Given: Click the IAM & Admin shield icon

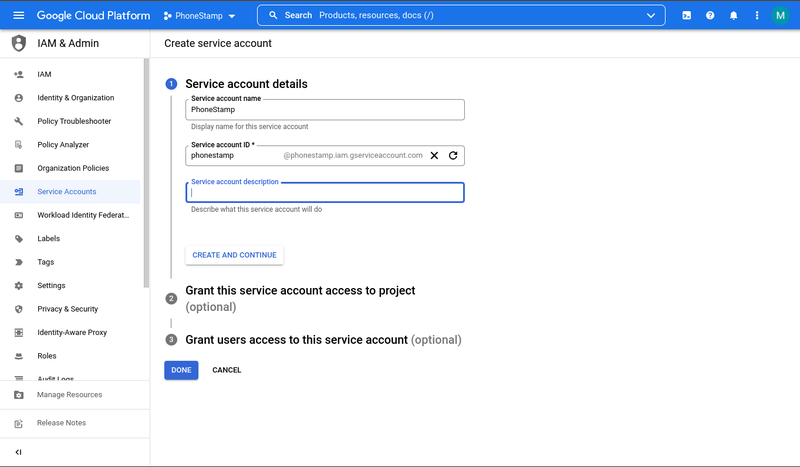Looking at the screenshot, I should [19, 43].
